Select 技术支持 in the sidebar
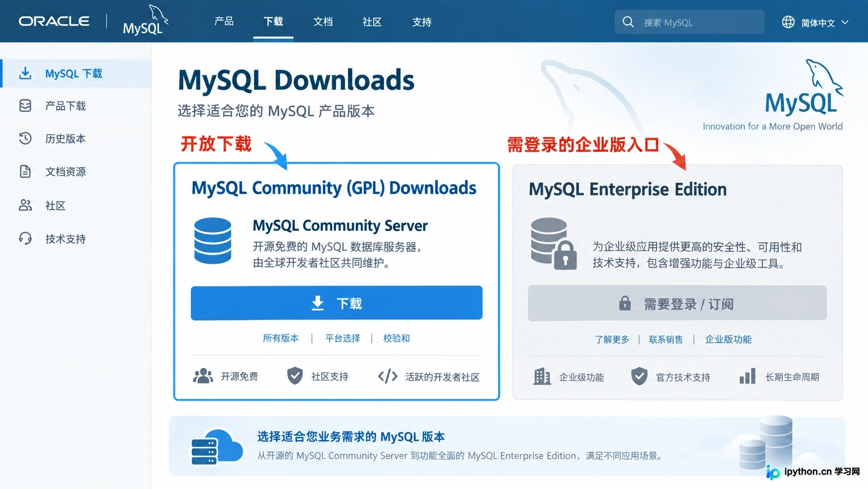868x489 pixels. coord(76,239)
